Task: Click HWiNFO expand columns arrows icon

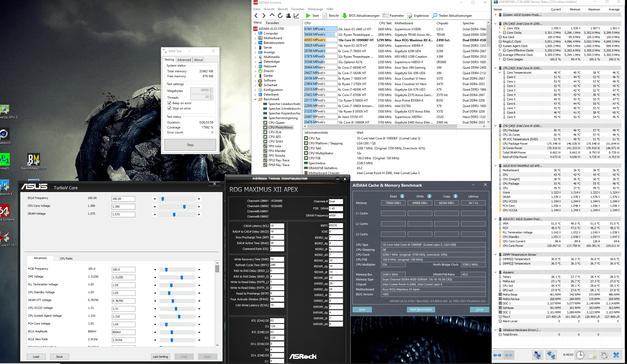Action: (497, 355)
